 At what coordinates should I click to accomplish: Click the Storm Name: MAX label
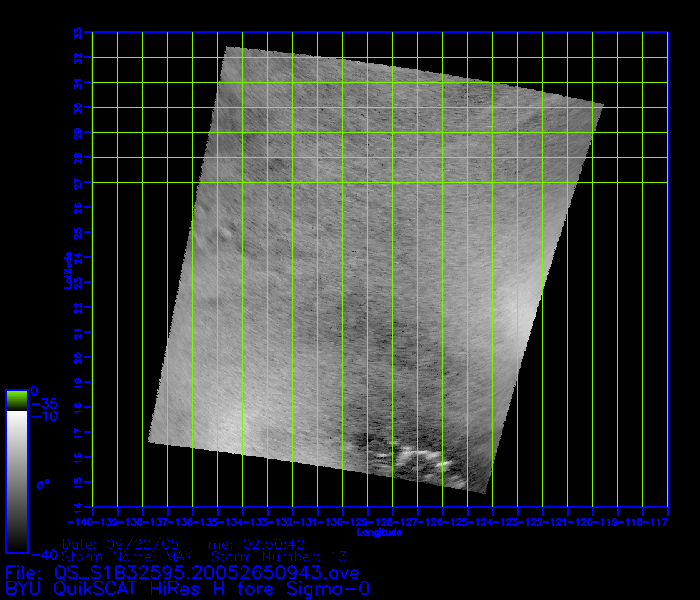[x=129, y=556]
